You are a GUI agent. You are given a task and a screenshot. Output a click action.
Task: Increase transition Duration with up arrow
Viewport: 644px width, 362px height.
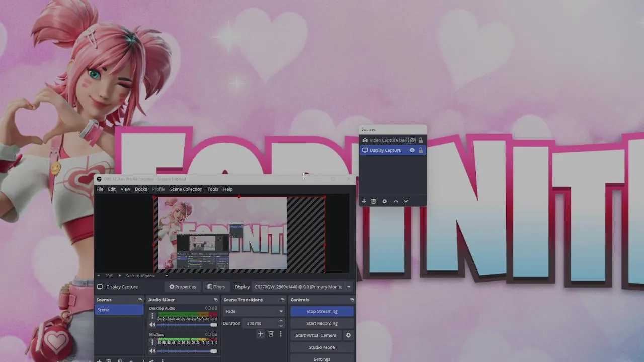(x=281, y=321)
